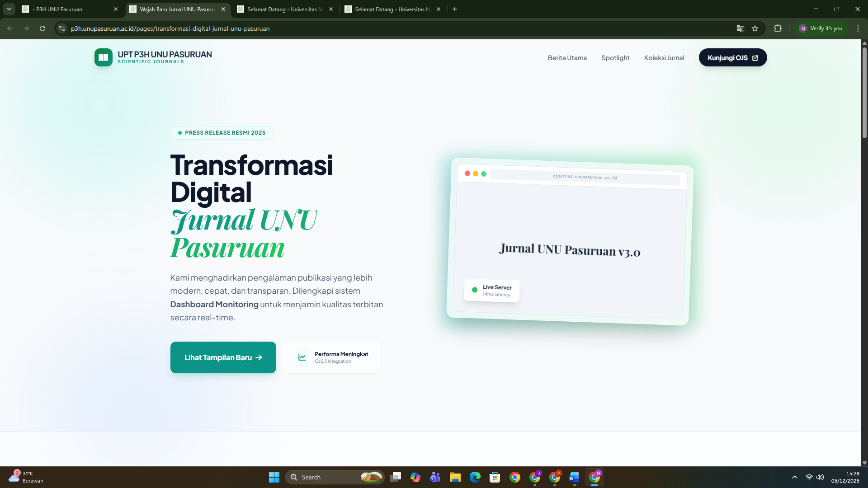Click the taskbar Search box
Viewport: 868px width, 488px height.
click(335, 477)
